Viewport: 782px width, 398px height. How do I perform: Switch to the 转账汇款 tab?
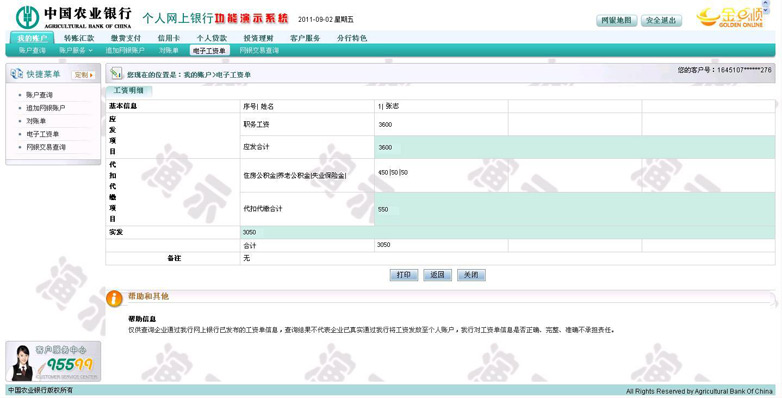(79, 38)
